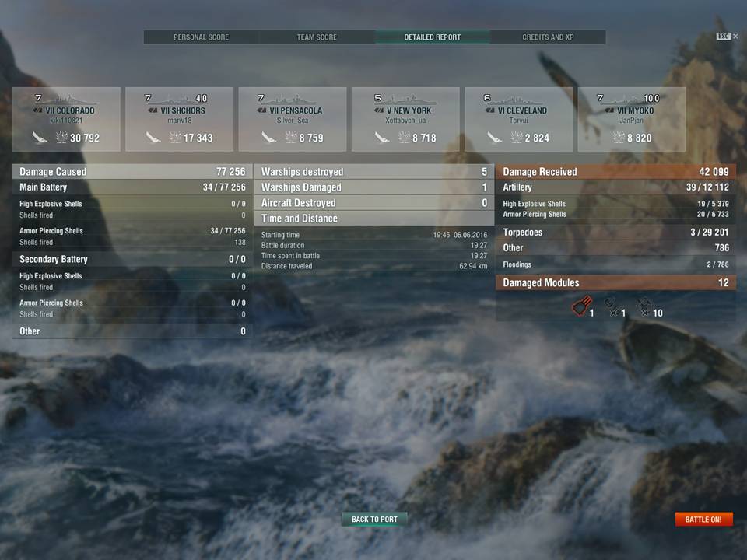Select the VII Pensacola ship card
The image size is (747, 560).
293,119
